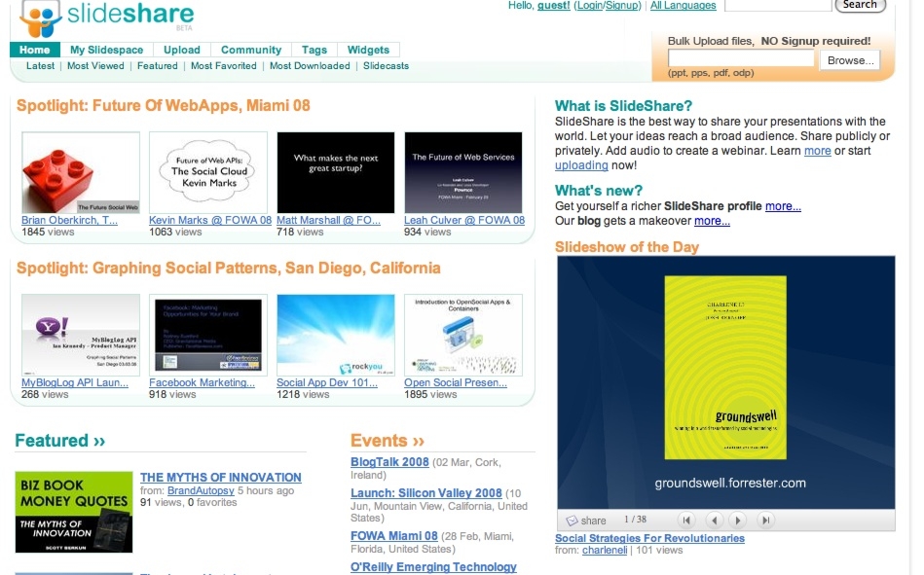This screenshot has width=924, height=575.
Task: Click the SlideShare logo icon
Action: [x=41, y=18]
